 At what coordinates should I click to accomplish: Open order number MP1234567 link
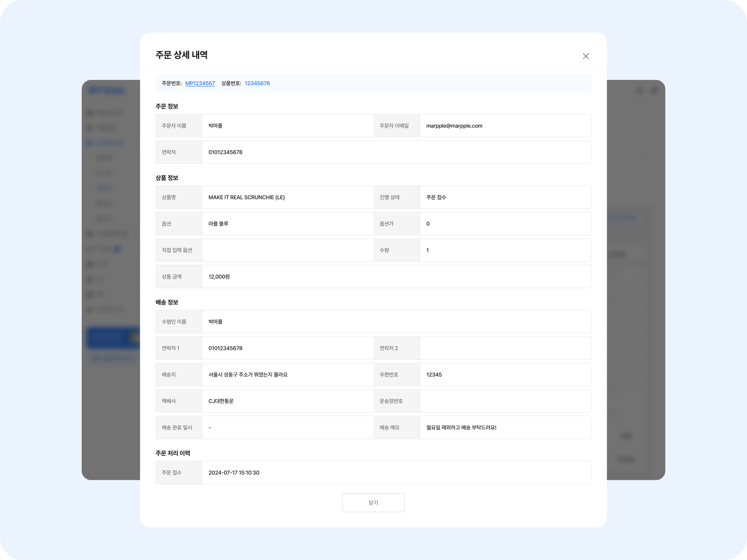pyautogui.click(x=200, y=83)
